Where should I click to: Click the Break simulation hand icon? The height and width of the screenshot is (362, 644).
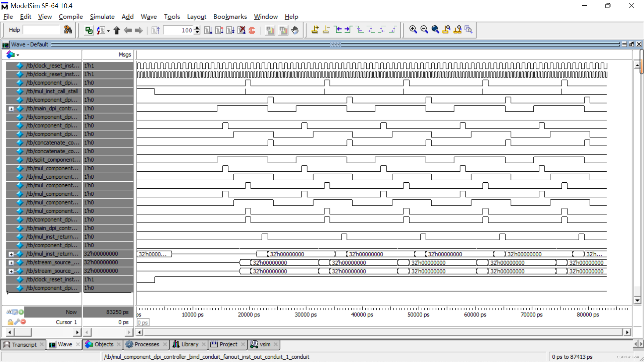295,31
